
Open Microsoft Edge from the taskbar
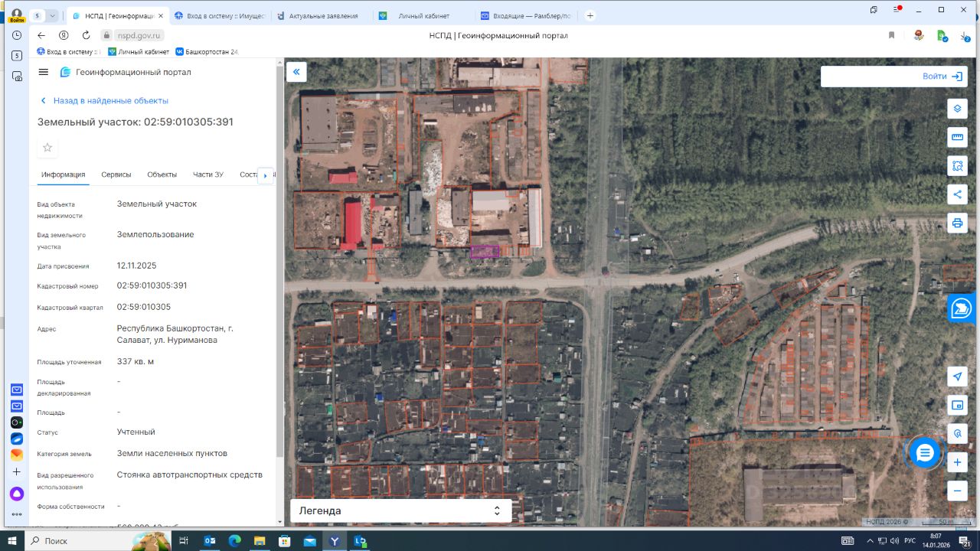[x=234, y=540]
